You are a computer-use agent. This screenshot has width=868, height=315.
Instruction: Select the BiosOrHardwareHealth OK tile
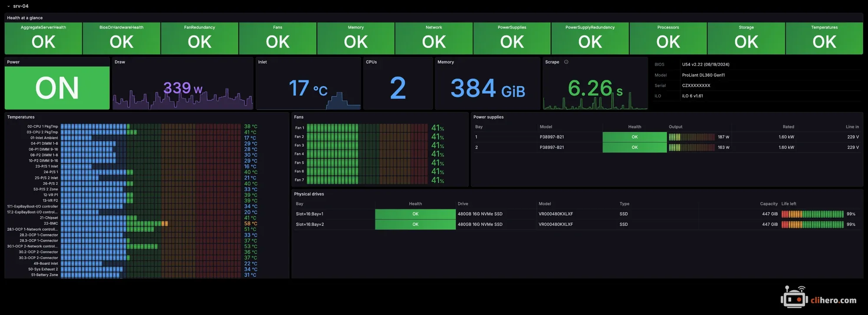(x=122, y=38)
